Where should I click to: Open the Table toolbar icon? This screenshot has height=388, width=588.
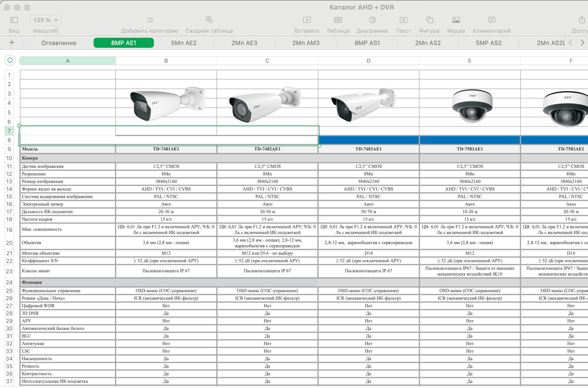coord(338,20)
